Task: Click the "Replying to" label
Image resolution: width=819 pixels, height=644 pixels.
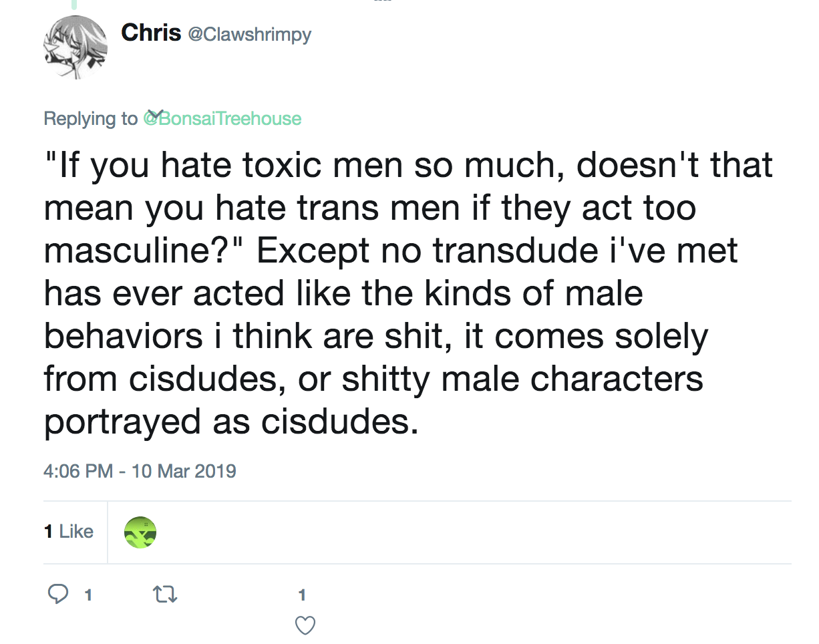Action: pyautogui.click(x=90, y=119)
